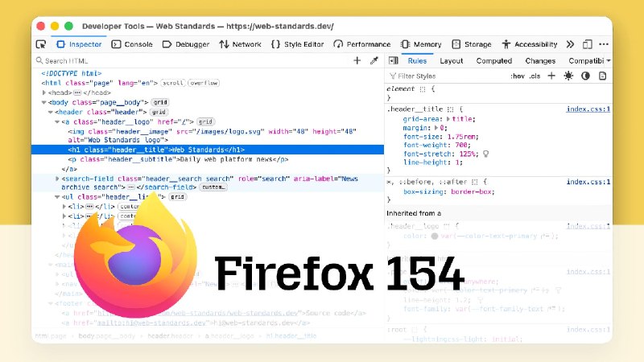644x362 pixels.
Task: Toggle grid badge on header element
Action: [x=159, y=112]
